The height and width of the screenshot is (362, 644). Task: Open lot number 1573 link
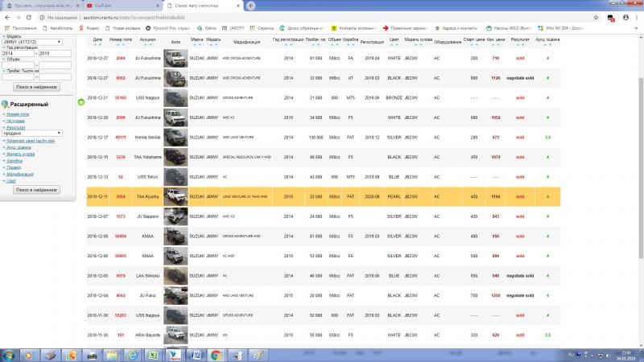coord(120,216)
